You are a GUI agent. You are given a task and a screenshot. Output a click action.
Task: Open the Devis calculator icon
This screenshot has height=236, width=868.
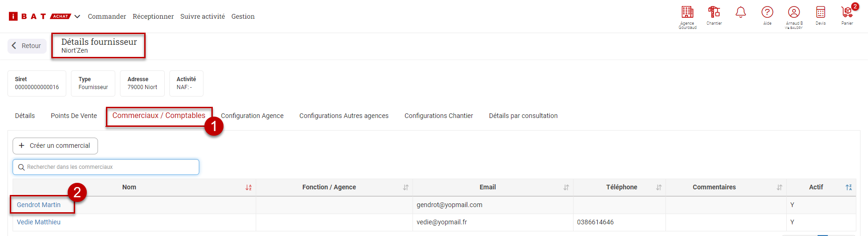820,13
